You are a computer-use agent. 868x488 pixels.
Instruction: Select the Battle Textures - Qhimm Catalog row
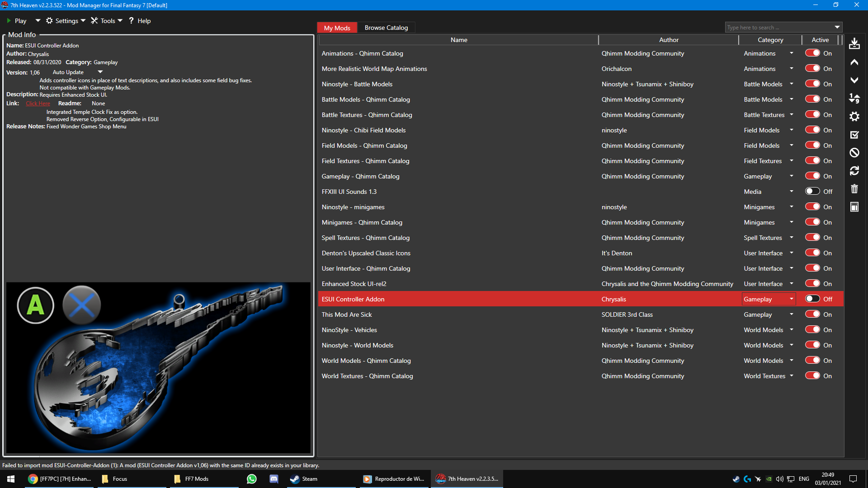(580, 115)
